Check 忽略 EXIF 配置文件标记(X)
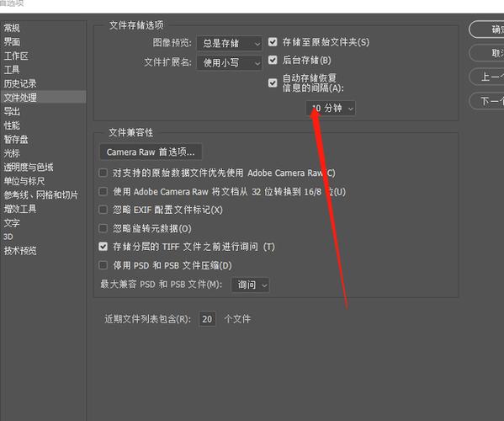This screenshot has width=504, height=421. tap(103, 210)
